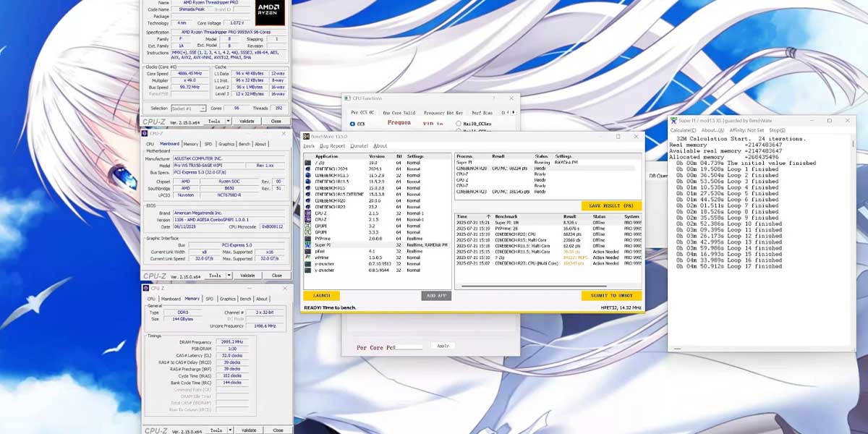Image resolution: width=868 pixels, height=434 pixels.
Task: Select the wPrime icon in app list
Action: pyautogui.click(x=308, y=258)
